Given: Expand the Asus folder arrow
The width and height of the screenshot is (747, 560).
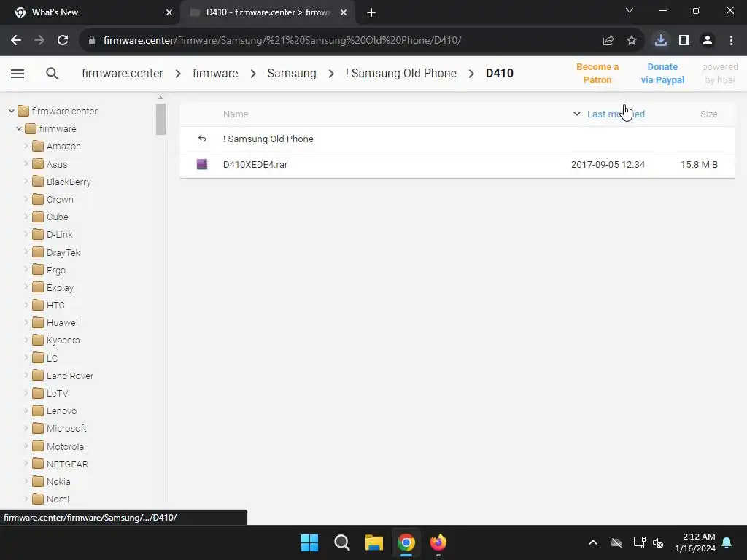Looking at the screenshot, I should [x=26, y=164].
